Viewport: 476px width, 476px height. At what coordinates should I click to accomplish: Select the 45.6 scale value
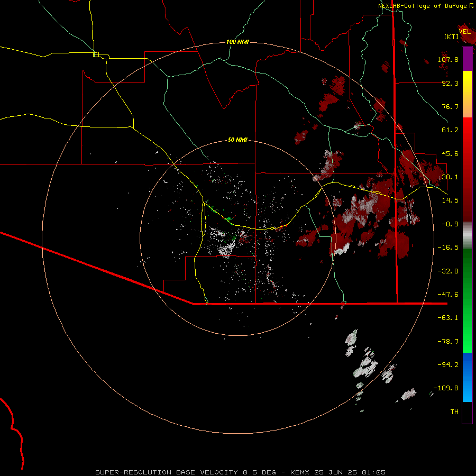(450, 153)
